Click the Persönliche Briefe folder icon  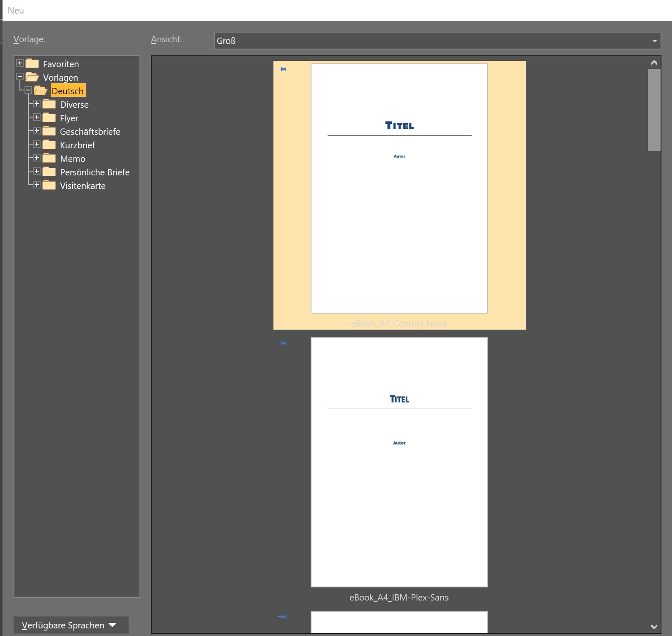[x=49, y=172]
